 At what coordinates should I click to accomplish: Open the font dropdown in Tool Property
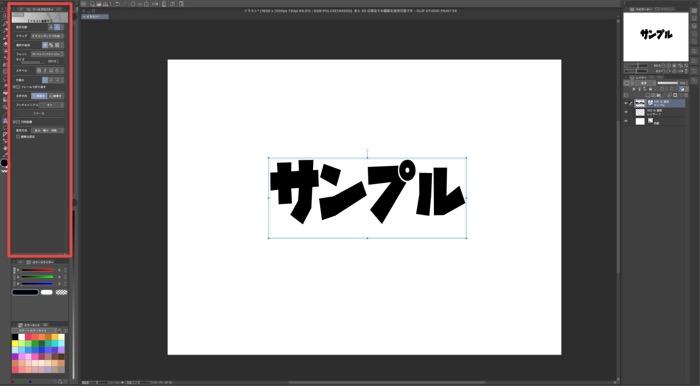47,54
